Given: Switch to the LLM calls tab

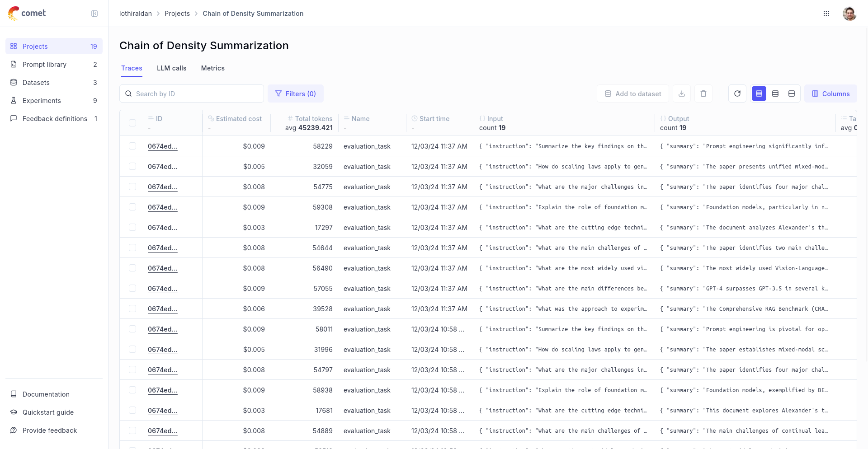Looking at the screenshot, I should tap(171, 68).
